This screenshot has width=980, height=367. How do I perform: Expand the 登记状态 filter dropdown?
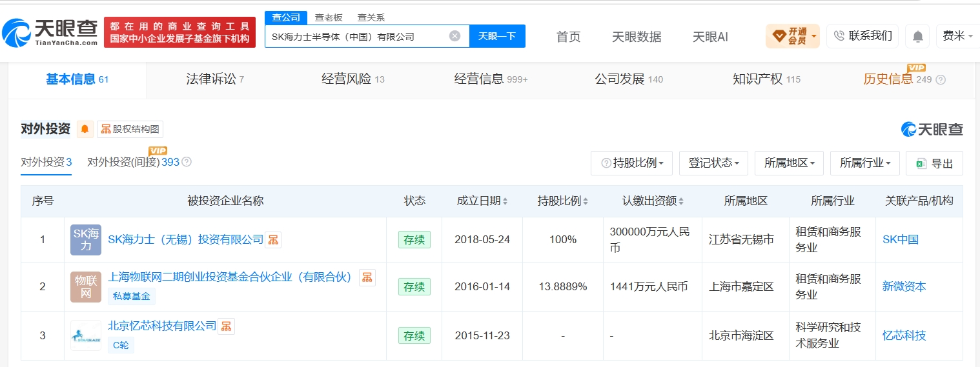click(713, 163)
